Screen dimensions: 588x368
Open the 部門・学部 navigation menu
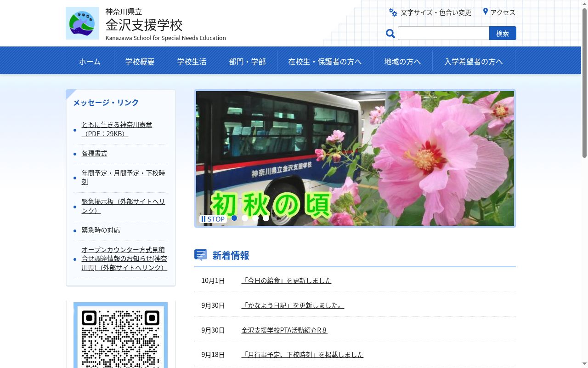pos(248,62)
